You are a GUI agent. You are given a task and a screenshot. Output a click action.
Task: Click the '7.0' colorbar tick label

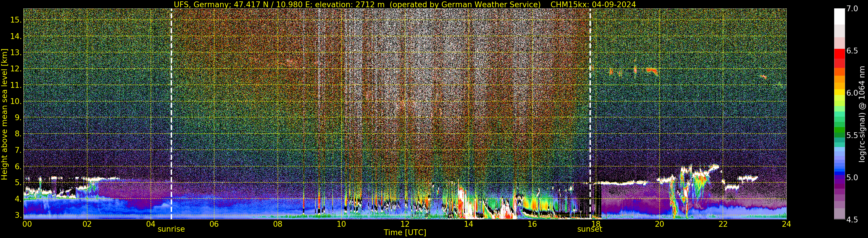point(852,9)
